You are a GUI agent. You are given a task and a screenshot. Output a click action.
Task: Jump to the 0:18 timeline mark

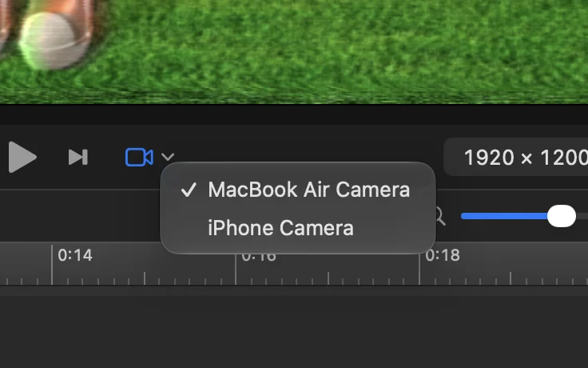[443, 255]
